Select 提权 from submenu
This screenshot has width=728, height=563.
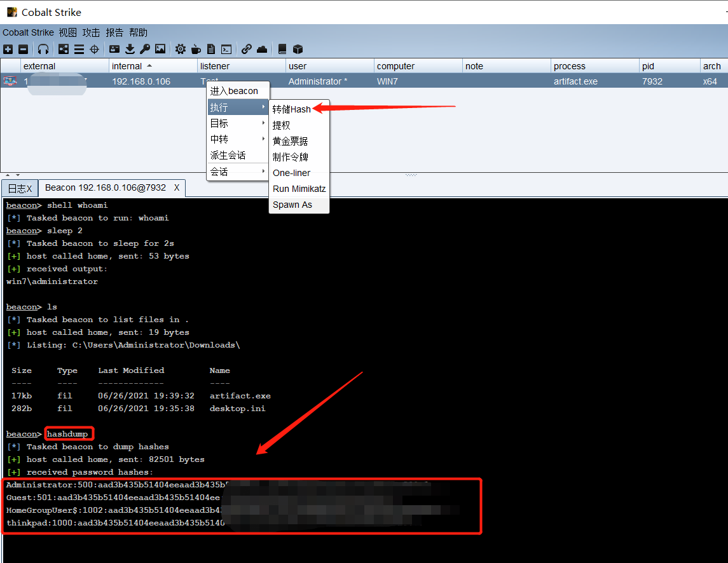tap(299, 125)
